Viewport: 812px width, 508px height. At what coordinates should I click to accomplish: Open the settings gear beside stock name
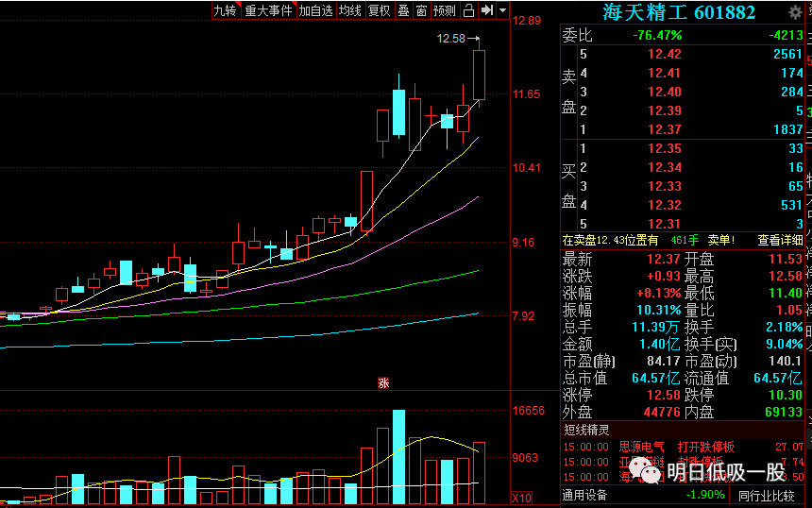(795, 12)
